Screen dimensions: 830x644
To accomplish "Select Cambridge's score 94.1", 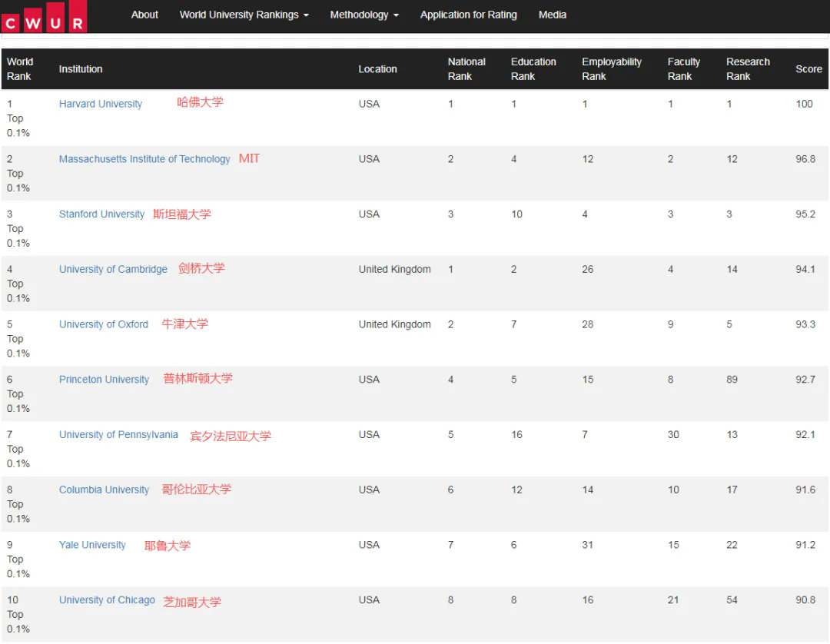I will click(805, 269).
